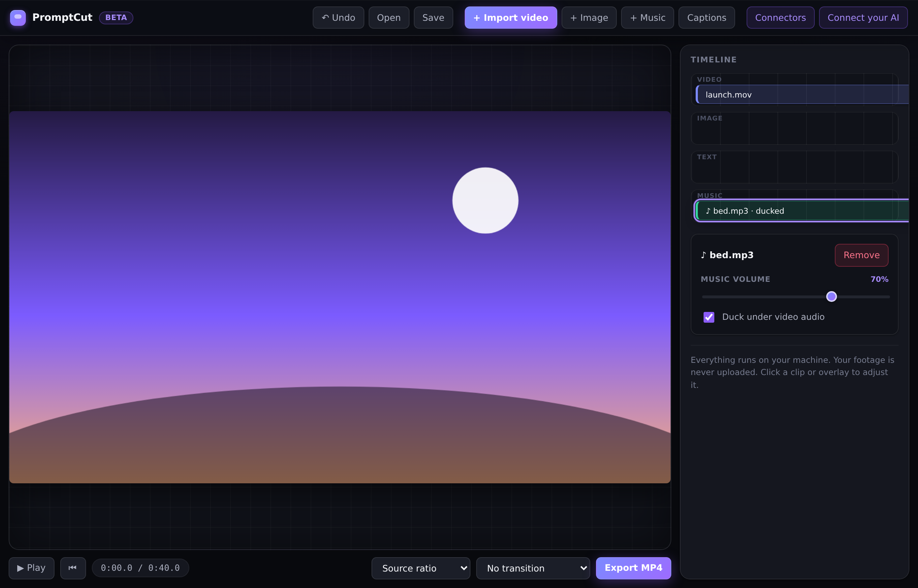Click Connect your AI

point(863,18)
